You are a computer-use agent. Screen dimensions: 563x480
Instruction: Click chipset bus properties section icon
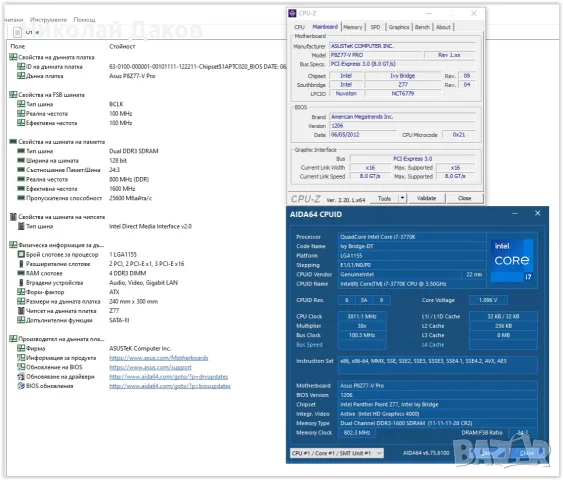coord(13,217)
